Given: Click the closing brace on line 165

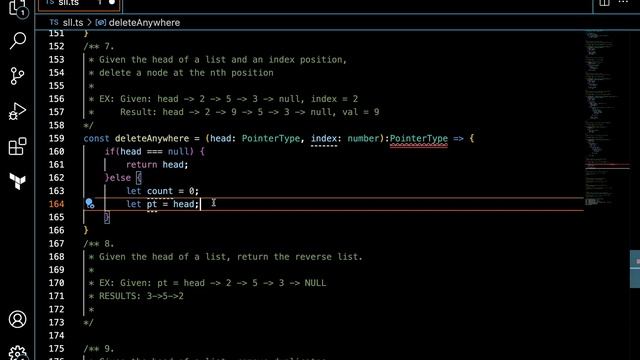Looking at the screenshot, I should pyautogui.click(x=107, y=217).
